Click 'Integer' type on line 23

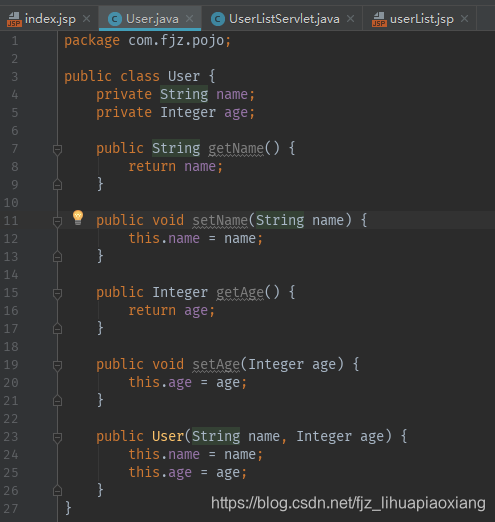tap(324, 436)
